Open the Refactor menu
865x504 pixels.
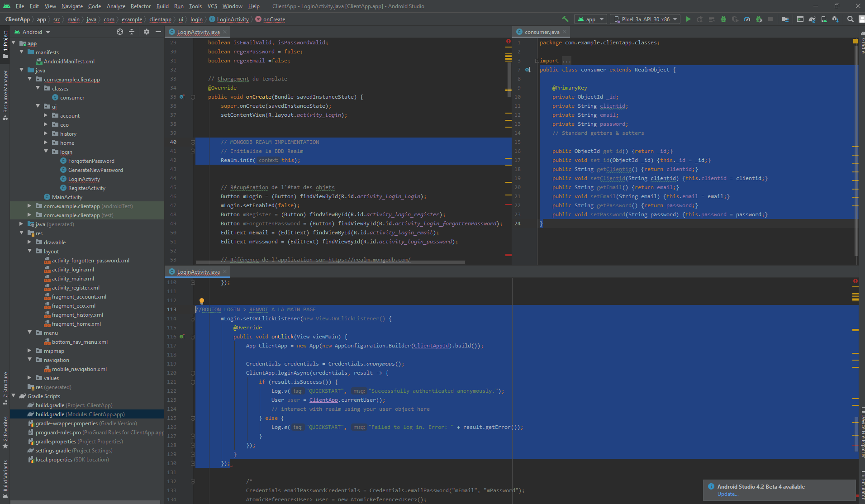point(140,6)
